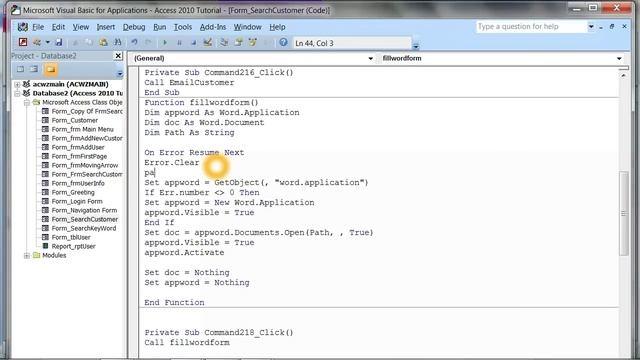Select Form_Customer in project tree
Viewport: 640px width, 360px height.
[x=75, y=120]
